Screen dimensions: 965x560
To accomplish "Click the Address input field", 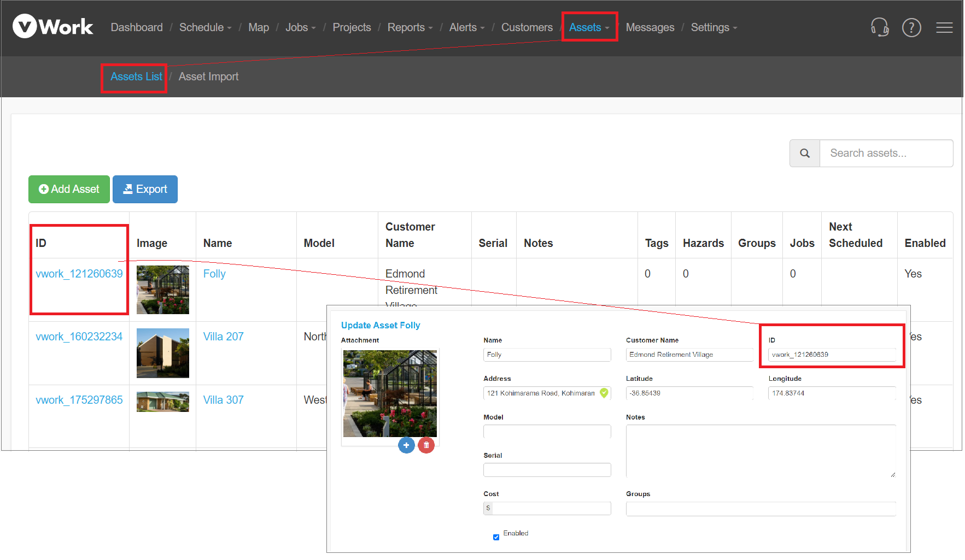I will point(547,393).
